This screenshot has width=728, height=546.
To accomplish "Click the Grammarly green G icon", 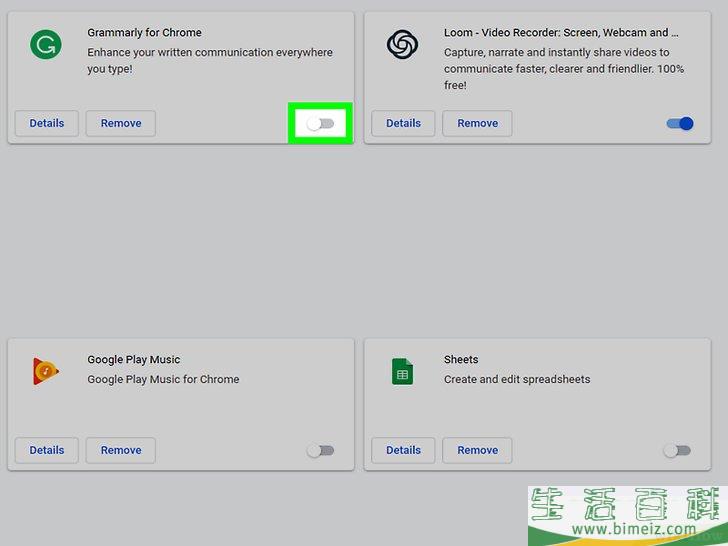I will (x=45, y=44).
